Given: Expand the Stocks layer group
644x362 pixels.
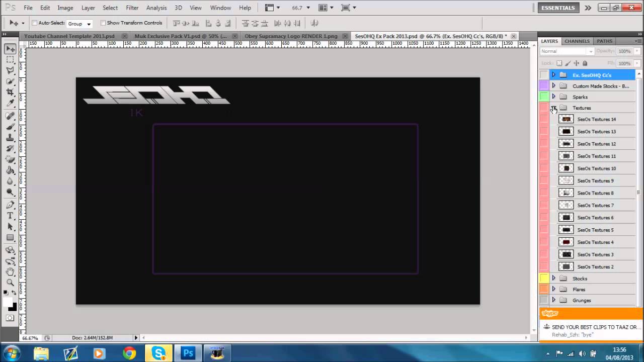Looking at the screenshot, I should pyautogui.click(x=553, y=279).
